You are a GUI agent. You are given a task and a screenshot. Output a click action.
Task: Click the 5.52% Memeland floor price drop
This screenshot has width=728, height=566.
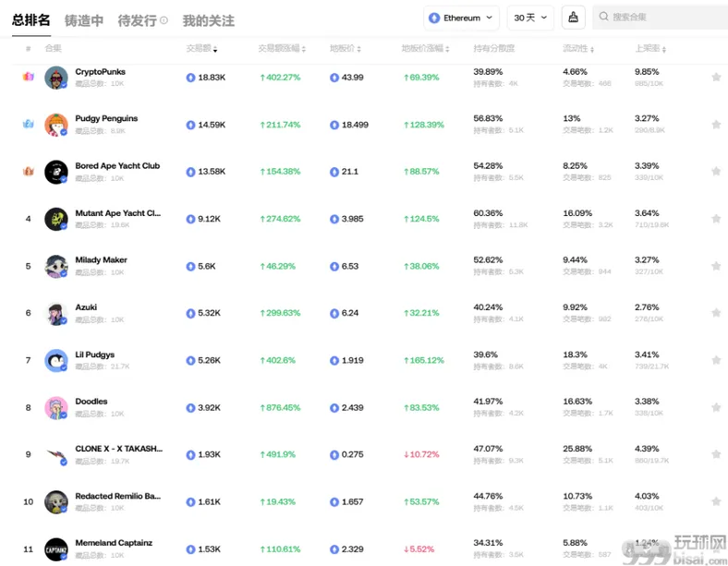pos(419,549)
